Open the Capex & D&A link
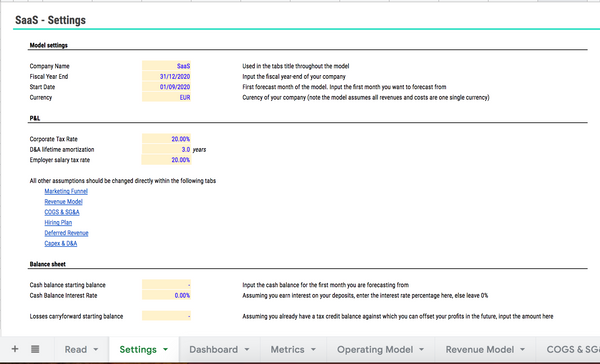 pyautogui.click(x=60, y=243)
